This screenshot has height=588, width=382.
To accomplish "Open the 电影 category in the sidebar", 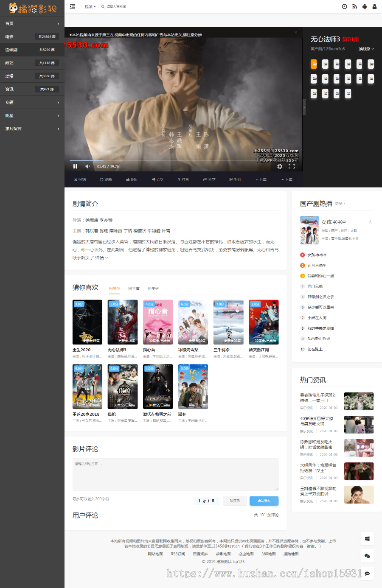I will pos(32,36).
